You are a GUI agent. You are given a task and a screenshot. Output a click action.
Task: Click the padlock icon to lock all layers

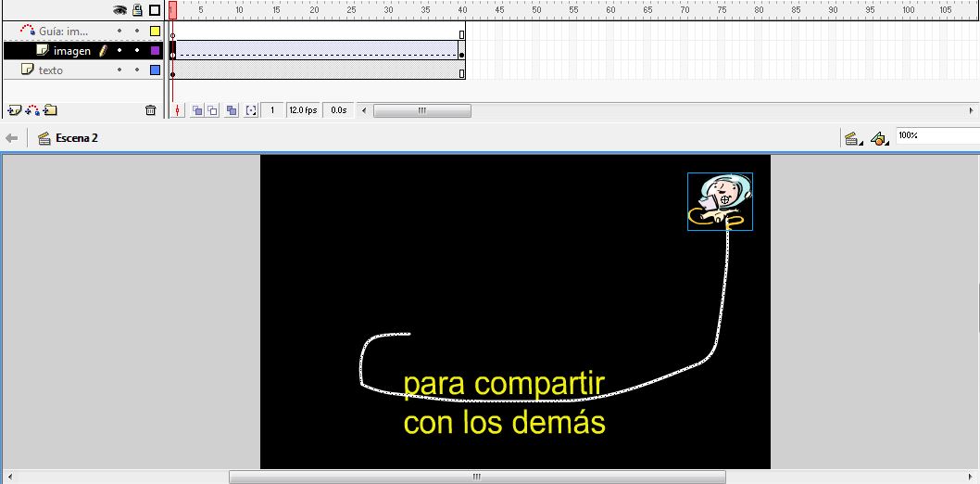point(137,10)
